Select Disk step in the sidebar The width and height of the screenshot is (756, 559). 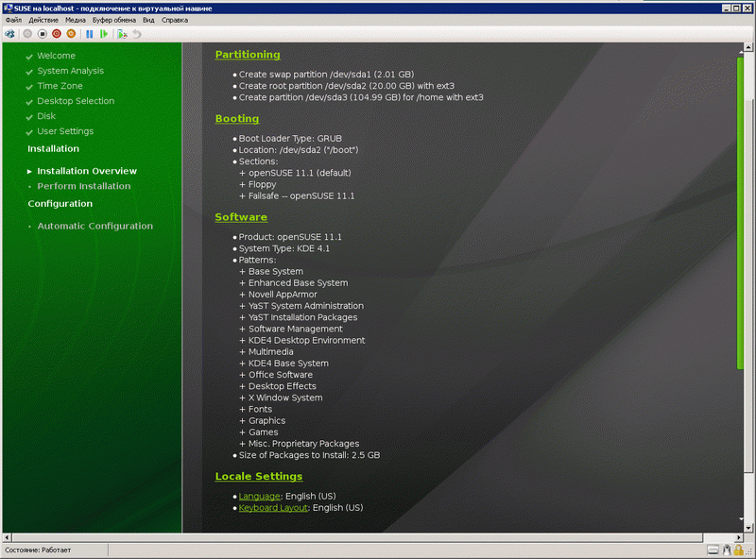46,116
